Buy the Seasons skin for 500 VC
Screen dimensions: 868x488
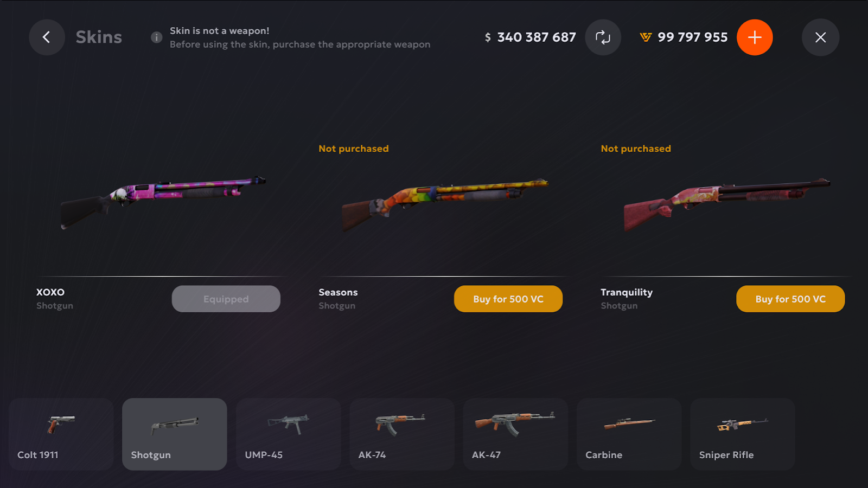pos(508,299)
